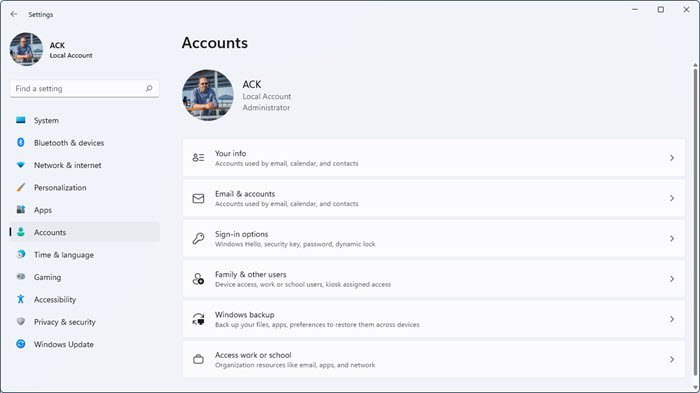Click the Sign-in options key icon
This screenshot has height=393, width=700.
pos(198,238)
